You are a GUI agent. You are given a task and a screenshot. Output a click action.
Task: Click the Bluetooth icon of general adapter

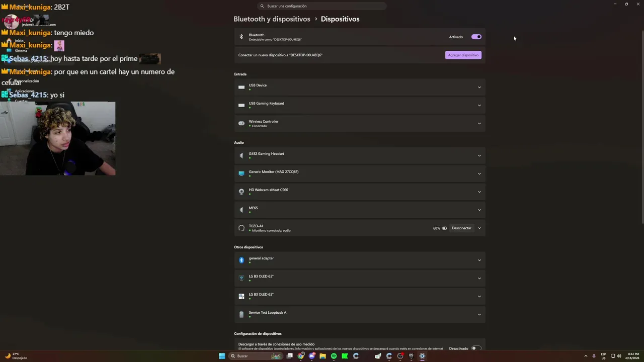pyautogui.click(x=242, y=260)
